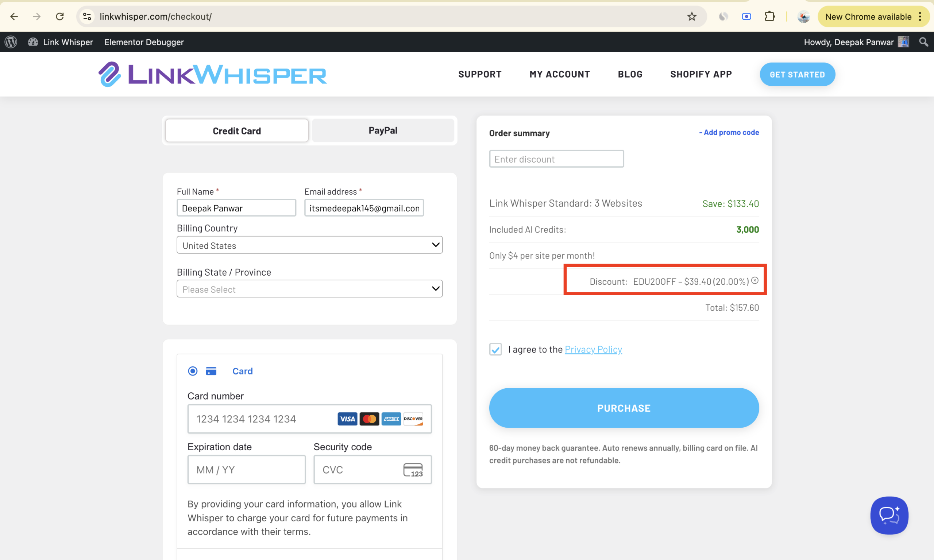
Task: Click the Add promo code link
Action: pyautogui.click(x=729, y=132)
